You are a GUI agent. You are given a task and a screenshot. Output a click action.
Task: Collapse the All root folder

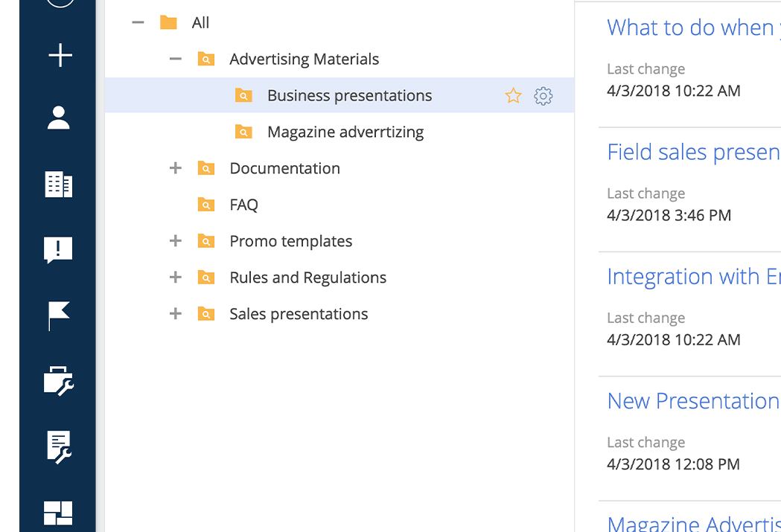point(138,23)
